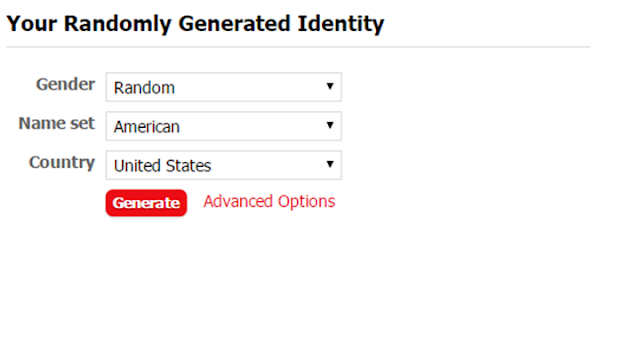Open the Gender dropdown
The height and width of the screenshot is (360, 640).
point(224,87)
